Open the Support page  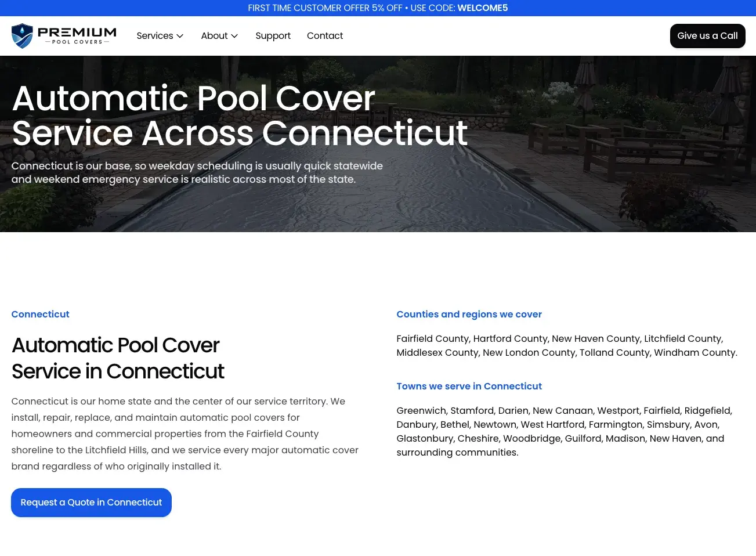point(273,36)
